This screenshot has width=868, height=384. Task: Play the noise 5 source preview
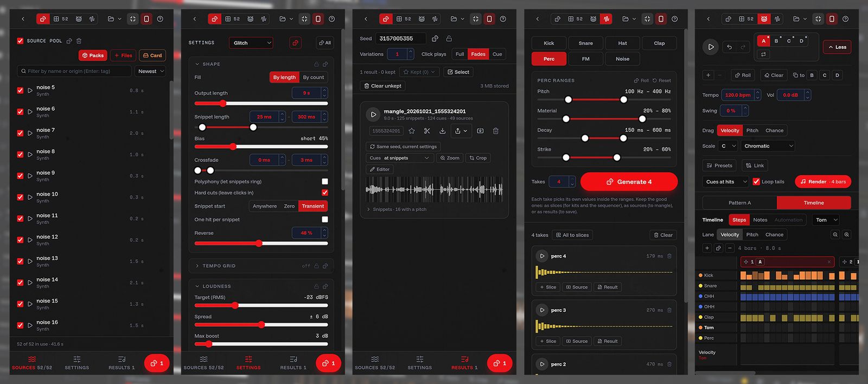[30, 91]
